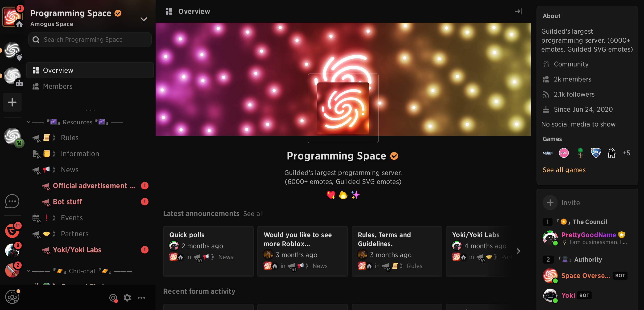Click the add server plus icon
This screenshot has width=644, height=310.
pyautogui.click(x=12, y=102)
